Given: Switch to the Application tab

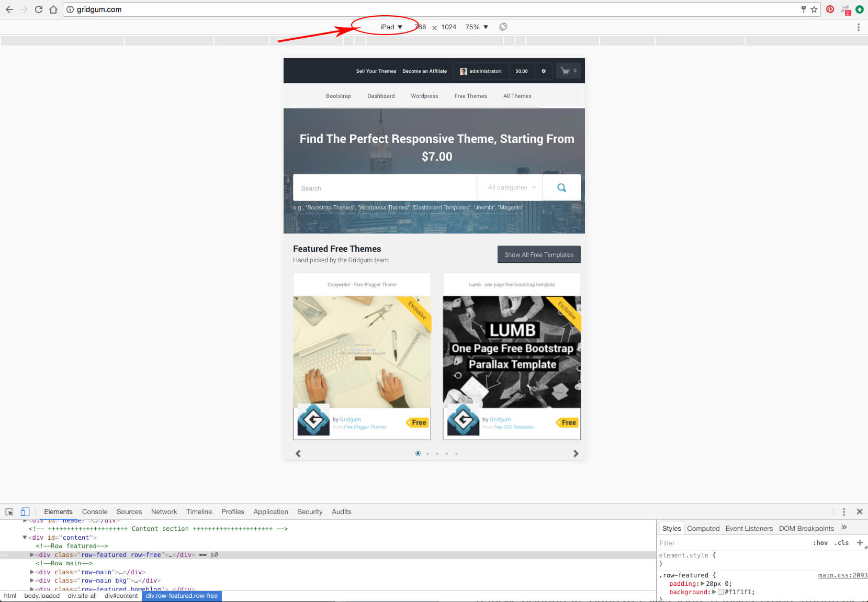Looking at the screenshot, I should coord(270,512).
